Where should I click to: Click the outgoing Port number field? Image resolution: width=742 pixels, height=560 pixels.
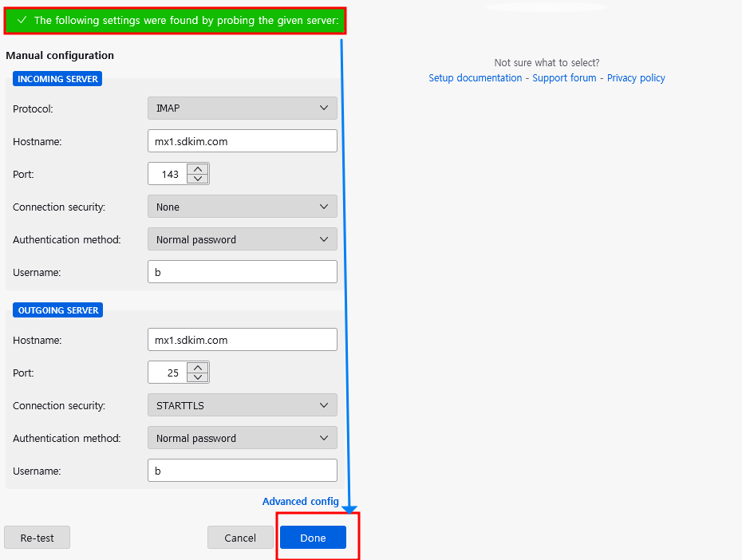(168, 373)
